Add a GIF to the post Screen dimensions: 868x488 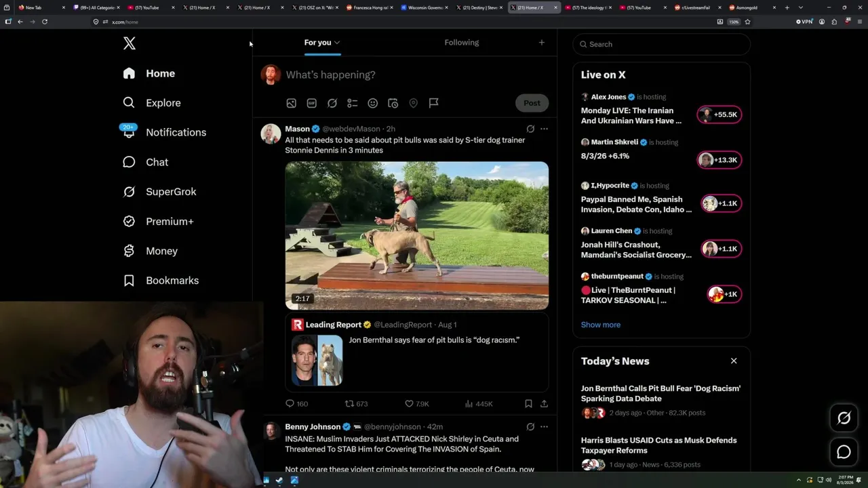[x=311, y=103]
